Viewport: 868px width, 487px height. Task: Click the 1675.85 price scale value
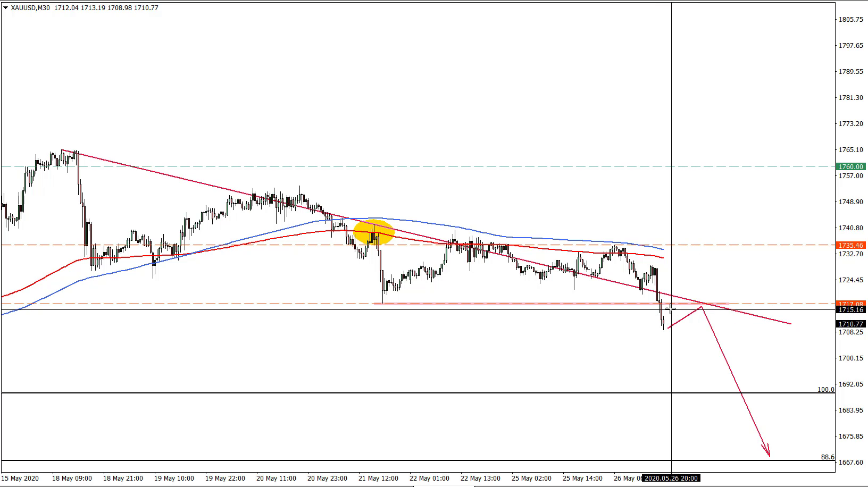[x=850, y=436]
